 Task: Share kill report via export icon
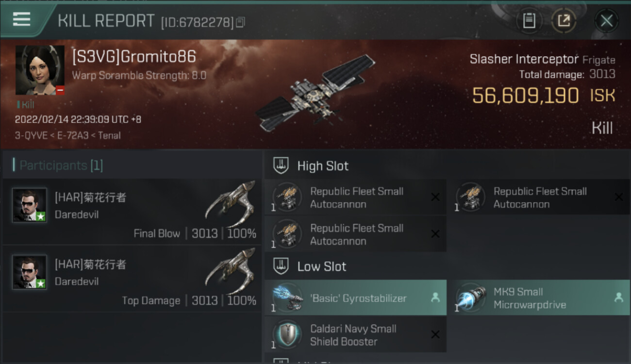pyautogui.click(x=564, y=21)
